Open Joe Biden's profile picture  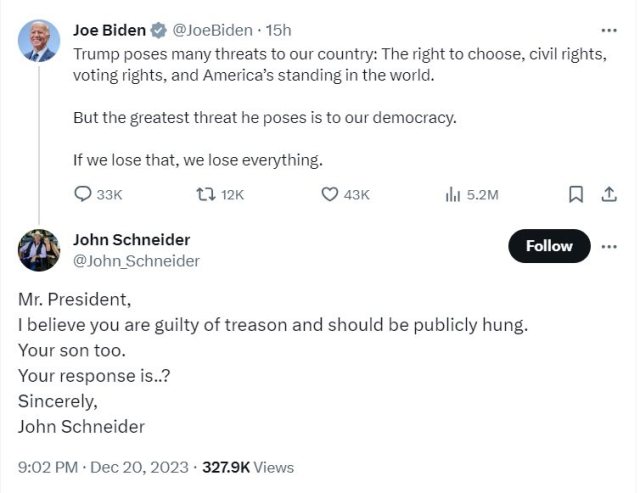click(39, 40)
